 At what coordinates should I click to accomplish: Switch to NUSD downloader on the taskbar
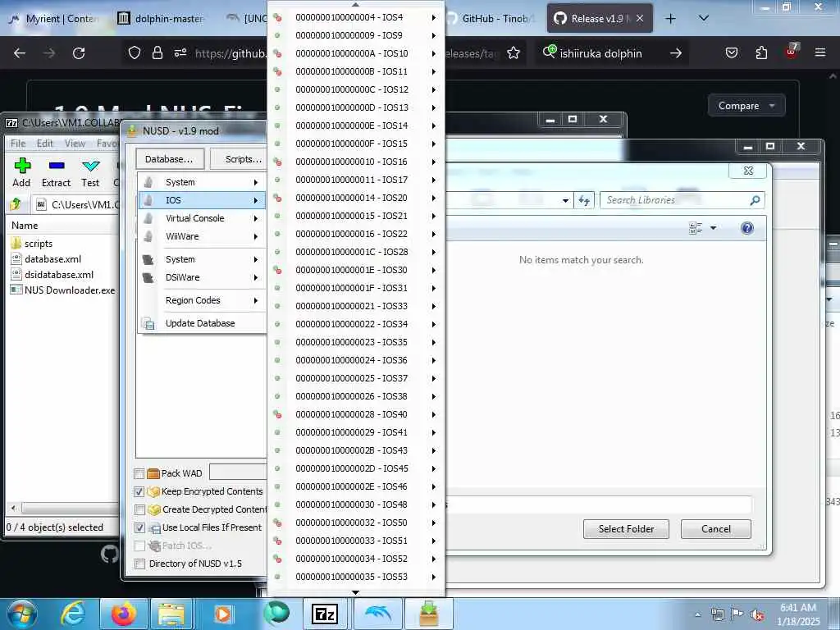click(429, 614)
